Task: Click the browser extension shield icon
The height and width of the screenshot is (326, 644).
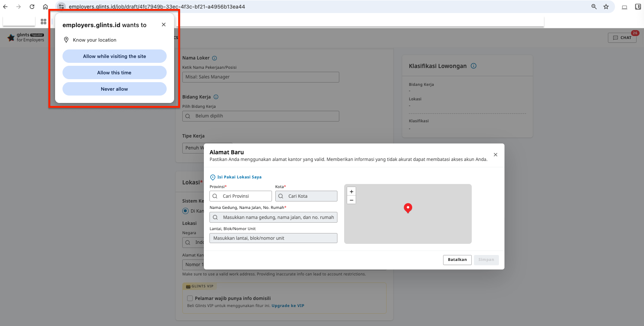Action: point(638,7)
